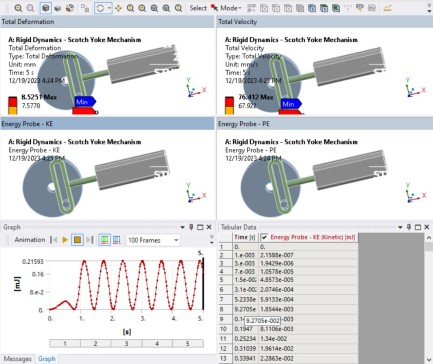Click the coordinate triad in the Energy Probe - PE view
The height and width of the screenshot is (364, 433).
point(415,193)
